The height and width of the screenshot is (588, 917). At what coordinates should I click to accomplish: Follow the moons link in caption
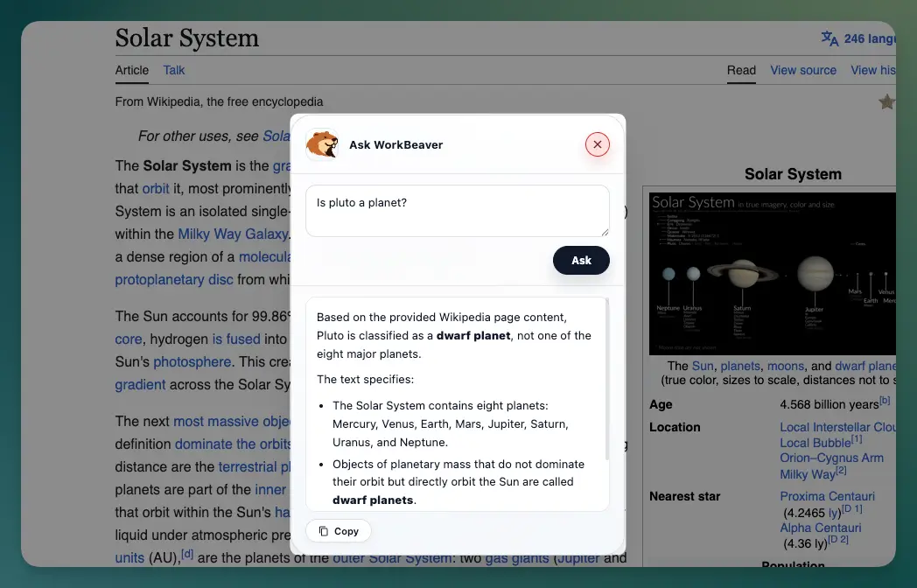[x=786, y=367]
